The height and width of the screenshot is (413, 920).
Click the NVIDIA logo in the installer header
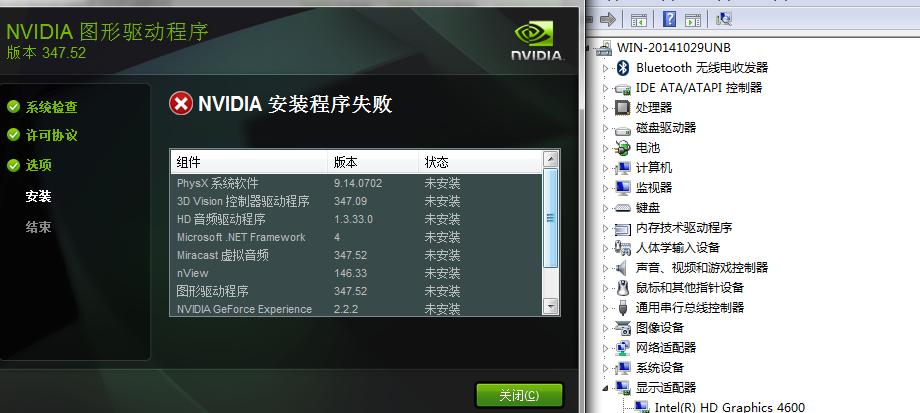536,41
